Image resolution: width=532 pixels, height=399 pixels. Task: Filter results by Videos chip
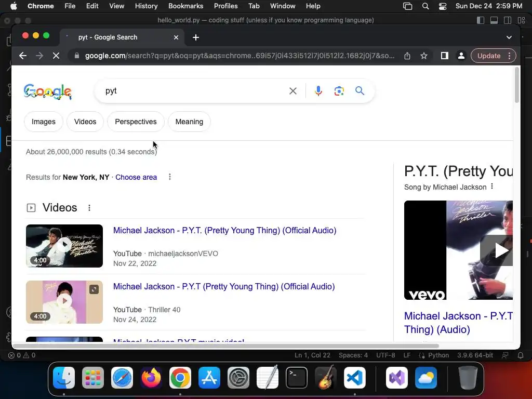(85, 122)
